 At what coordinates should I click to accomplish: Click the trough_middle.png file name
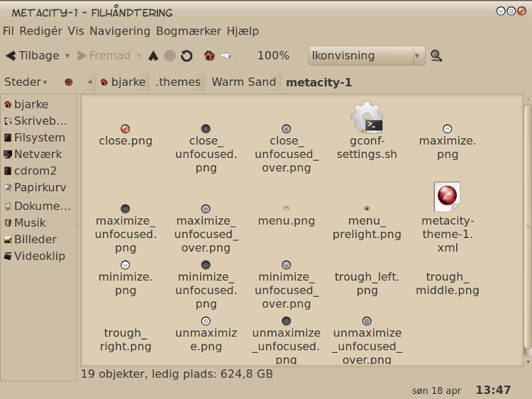point(448,283)
